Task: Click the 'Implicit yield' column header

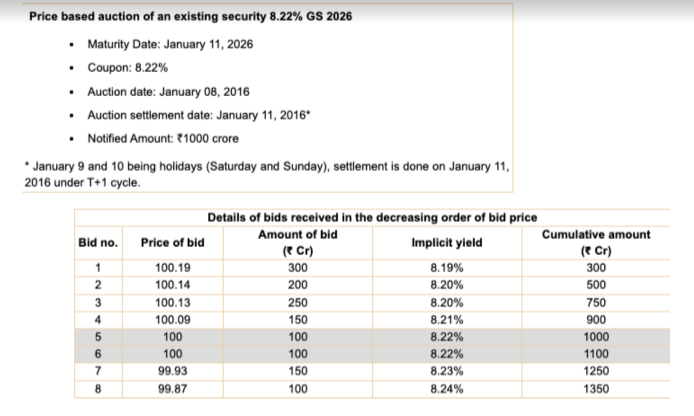Action: pos(441,242)
